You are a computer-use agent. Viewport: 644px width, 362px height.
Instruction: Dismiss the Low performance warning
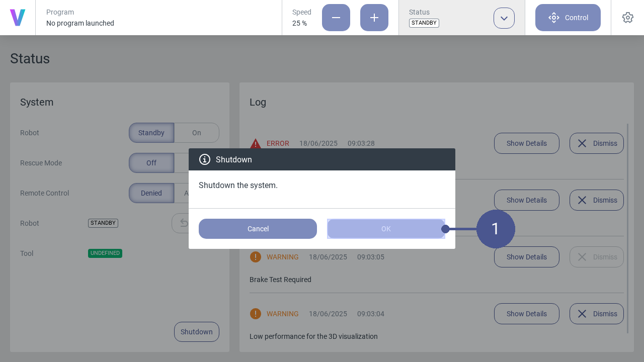click(x=597, y=314)
